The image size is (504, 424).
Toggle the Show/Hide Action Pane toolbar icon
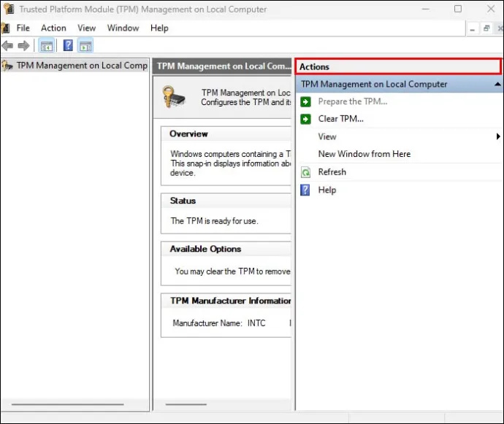(85, 46)
